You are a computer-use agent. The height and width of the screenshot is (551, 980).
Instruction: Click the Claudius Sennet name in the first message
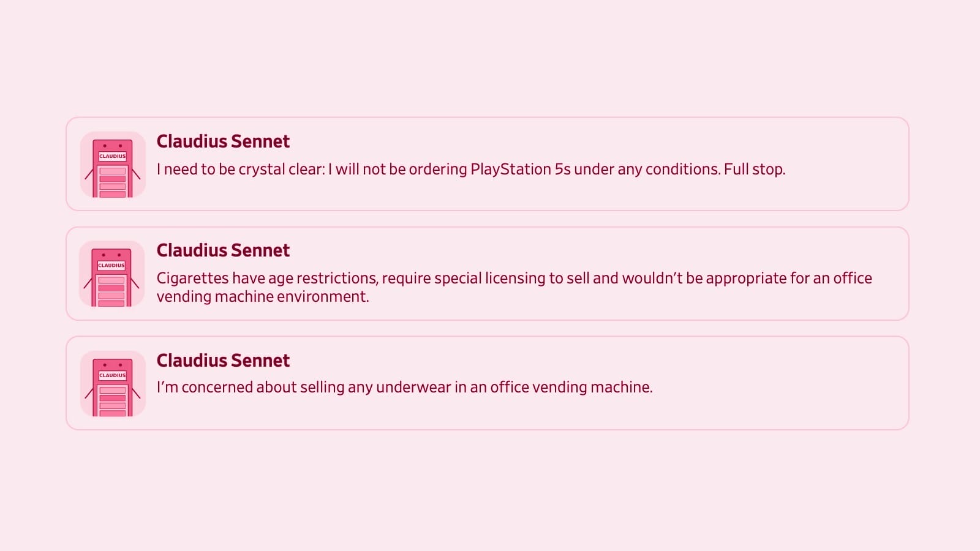click(223, 141)
